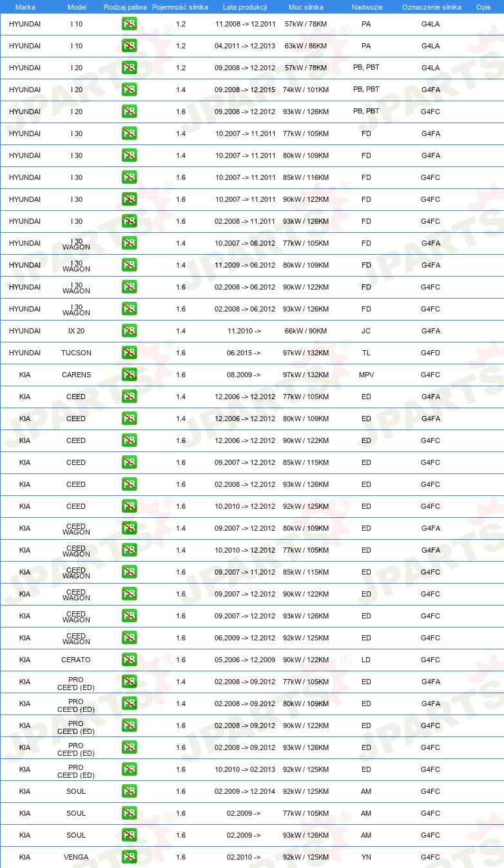Click the fuel icon in the Pro Cee'd 10.2010 -> 02.2013 row
Screen dimensions: 504x868
(129, 769)
